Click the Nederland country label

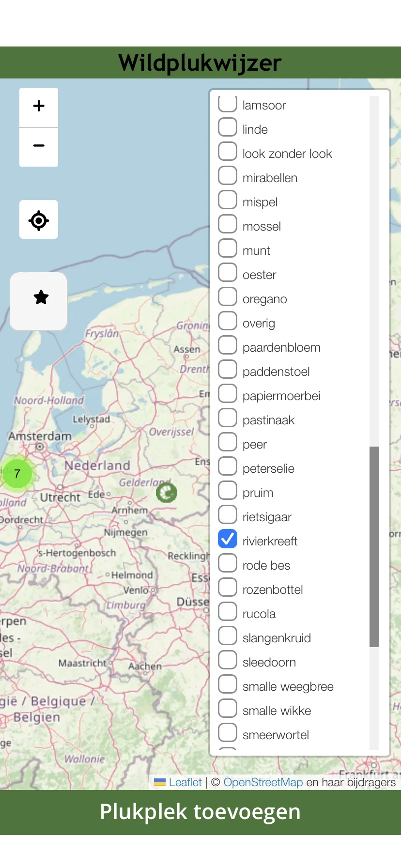click(x=97, y=465)
